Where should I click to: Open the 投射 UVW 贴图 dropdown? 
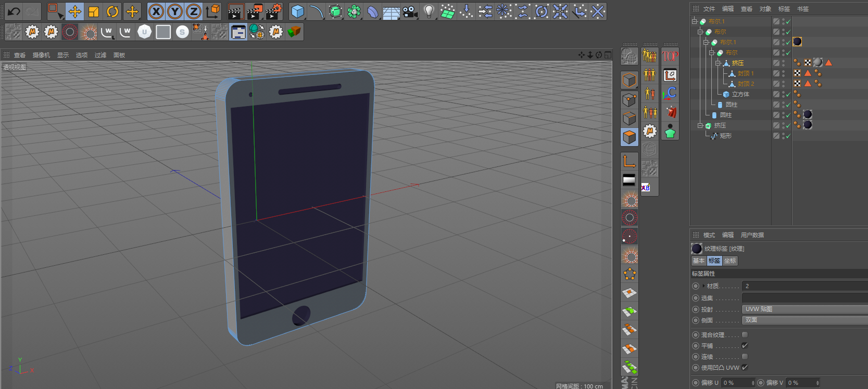point(804,309)
